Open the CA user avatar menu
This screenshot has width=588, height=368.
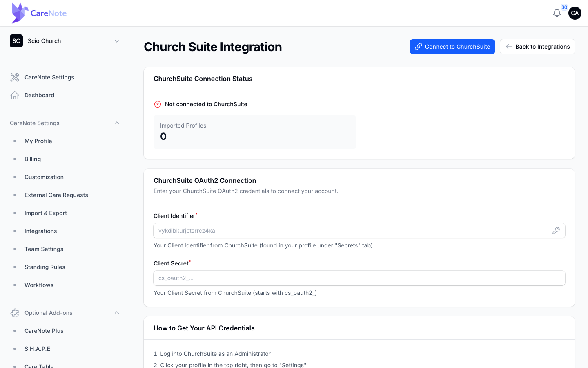tap(575, 13)
